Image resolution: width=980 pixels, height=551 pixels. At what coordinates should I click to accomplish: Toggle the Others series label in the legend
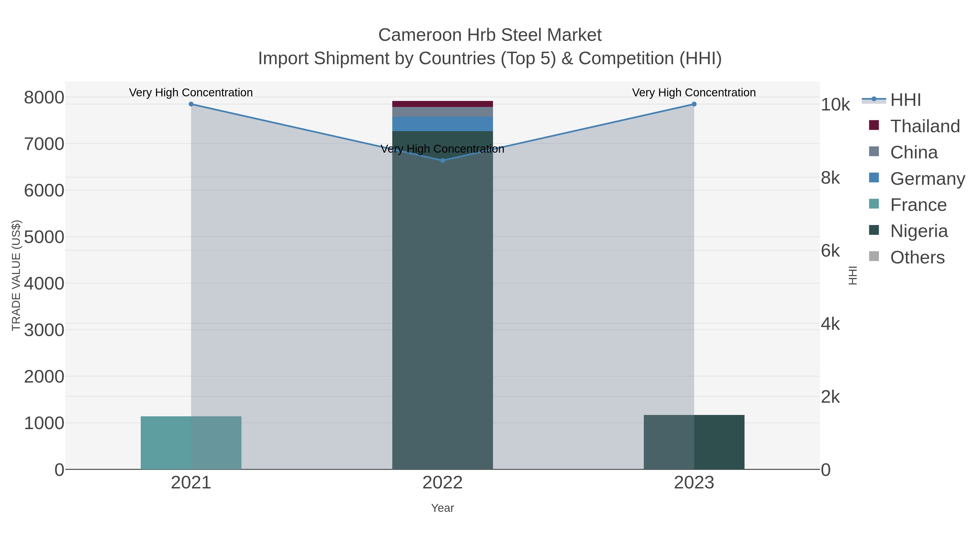coord(918,257)
